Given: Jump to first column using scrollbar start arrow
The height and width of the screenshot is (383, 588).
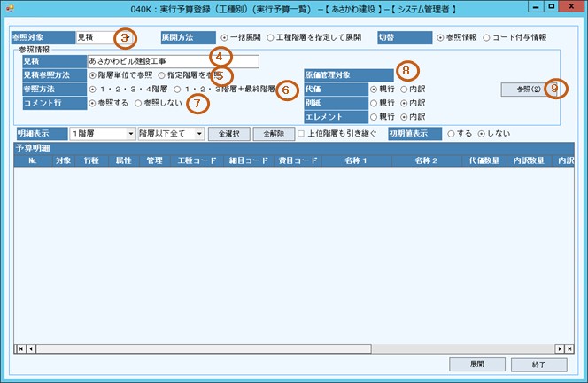Looking at the screenshot, I should tap(20, 349).
